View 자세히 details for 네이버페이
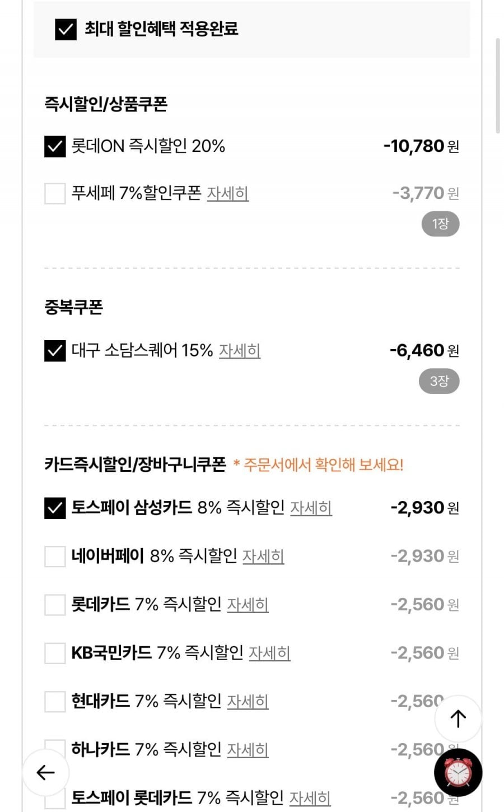504x812 pixels. (263, 556)
